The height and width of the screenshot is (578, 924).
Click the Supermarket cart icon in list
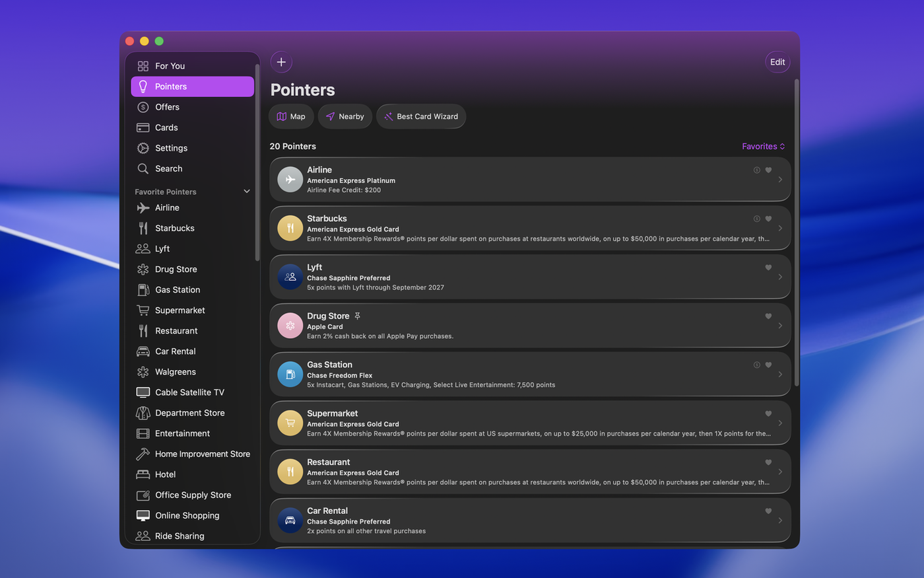[x=290, y=423]
